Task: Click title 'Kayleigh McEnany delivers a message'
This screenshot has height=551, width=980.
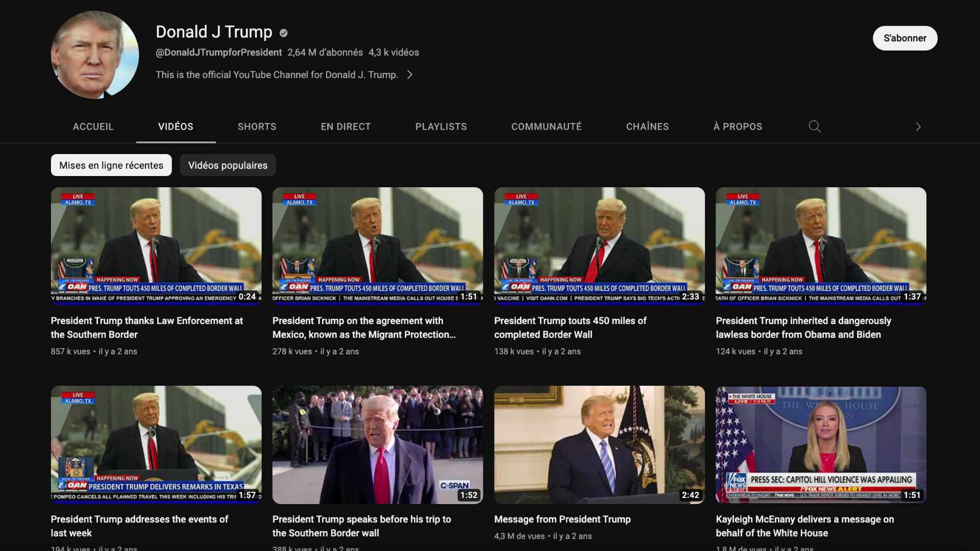Action: pyautogui.click(x=805, y=526)
